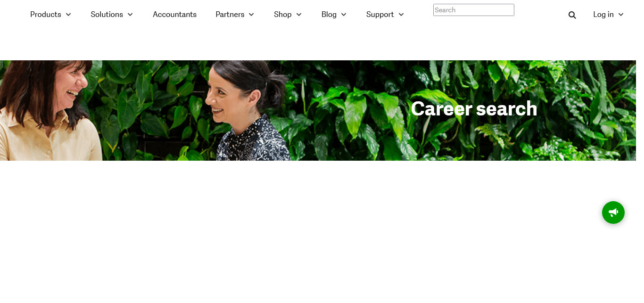
Task: Click the Log in link
Action: pos(603,15)
